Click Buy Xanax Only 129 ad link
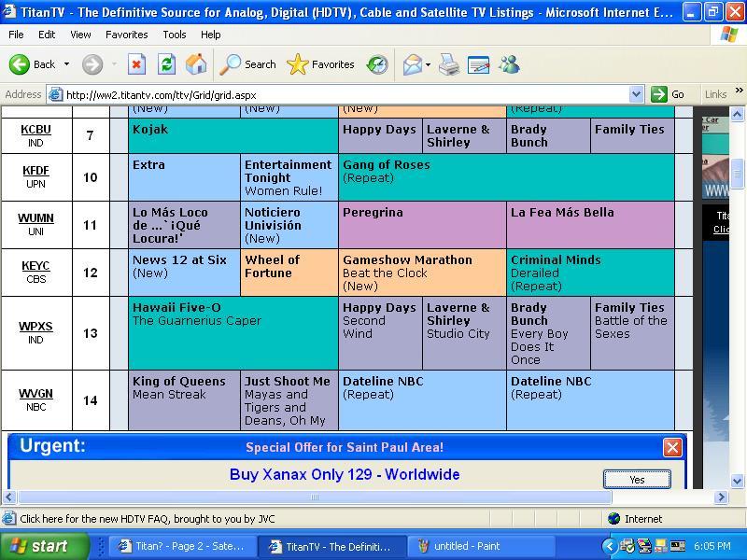 [345, 474]
